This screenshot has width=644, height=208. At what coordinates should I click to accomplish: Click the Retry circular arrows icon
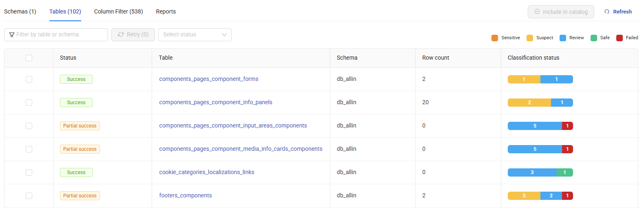point(121,35)
